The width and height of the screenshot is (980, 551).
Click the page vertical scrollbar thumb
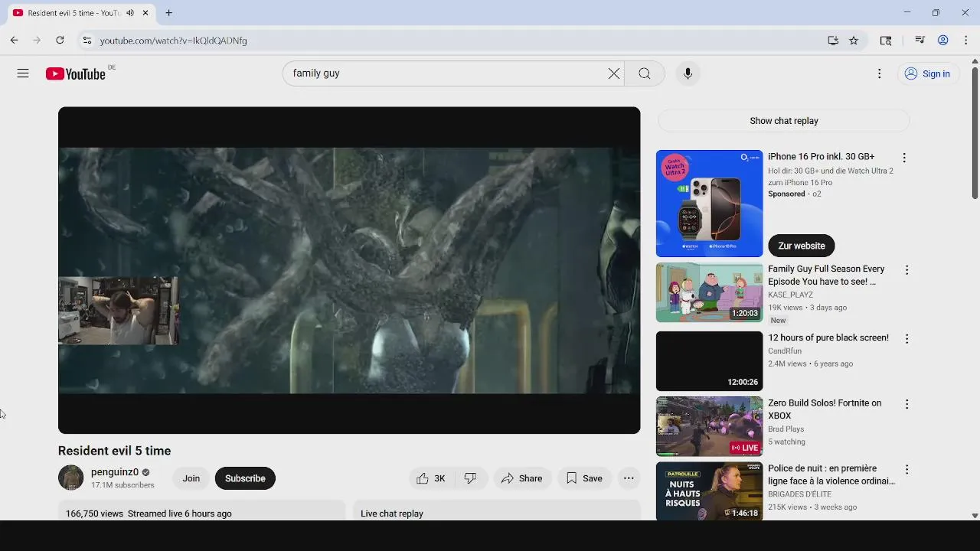click(x=975, y=134)
